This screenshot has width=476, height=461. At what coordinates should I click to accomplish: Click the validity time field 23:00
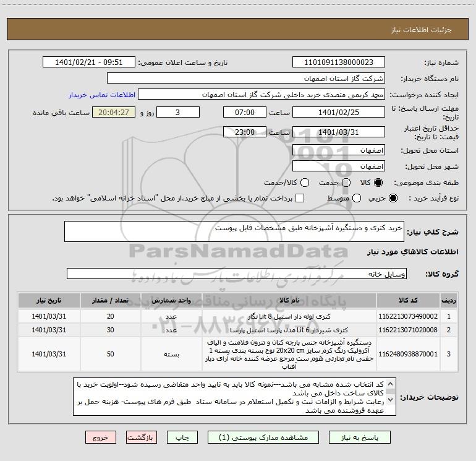click(x=245, y=132)
